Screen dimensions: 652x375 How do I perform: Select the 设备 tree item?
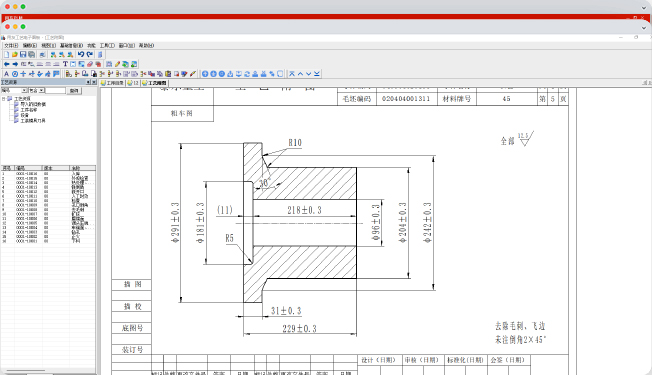[x=25, y=115]
